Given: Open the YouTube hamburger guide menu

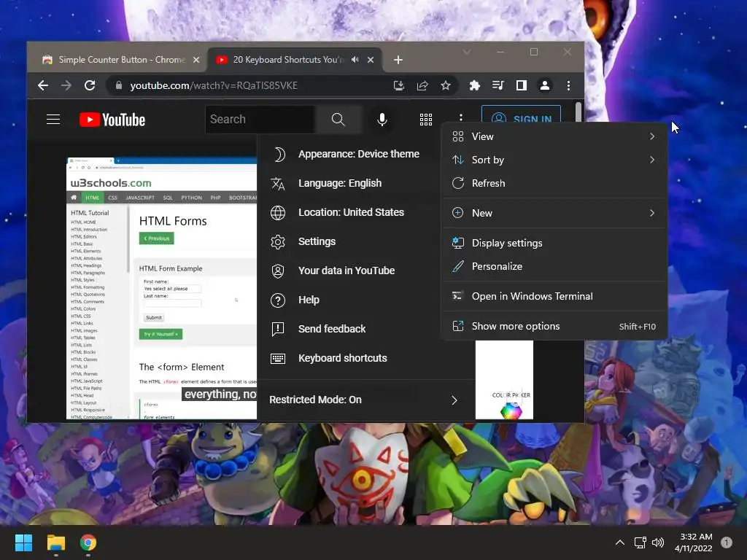Looking at the screenshot, I should (x=53, y=120).
